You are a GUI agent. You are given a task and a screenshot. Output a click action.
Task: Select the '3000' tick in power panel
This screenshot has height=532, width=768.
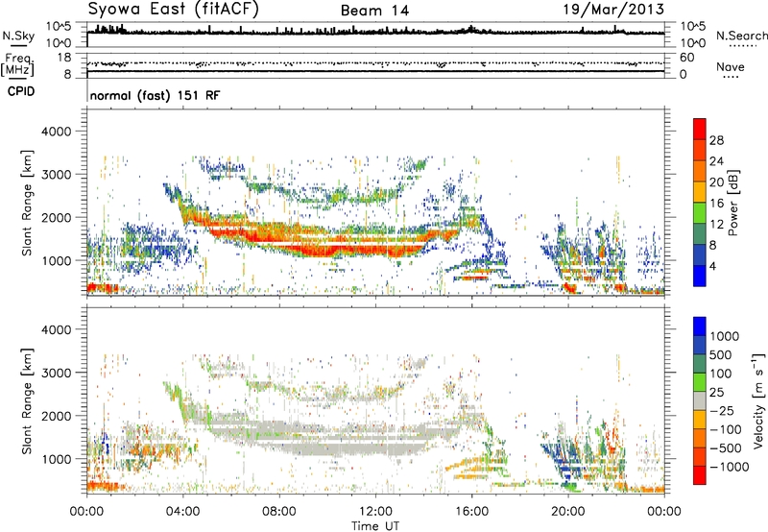click(56, 175)
